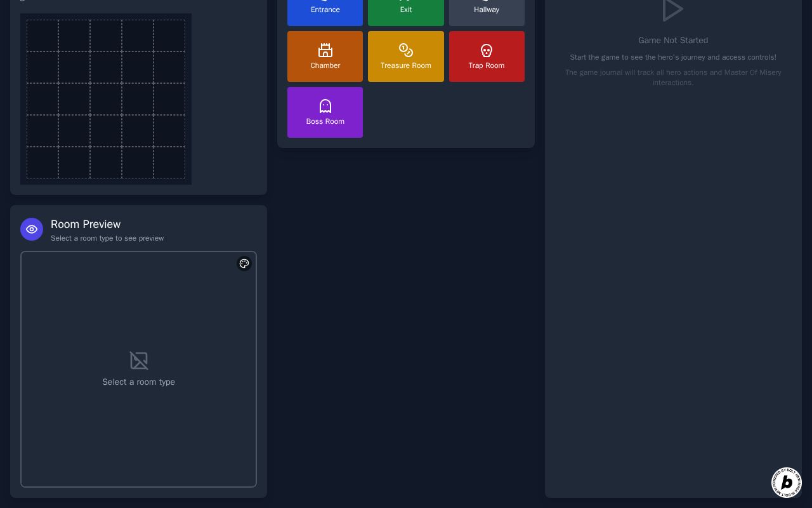The height and width of the screenshot is (508, 812).
Task: Click 'Select a room type to see preview' text
Action: coord(107,238)
